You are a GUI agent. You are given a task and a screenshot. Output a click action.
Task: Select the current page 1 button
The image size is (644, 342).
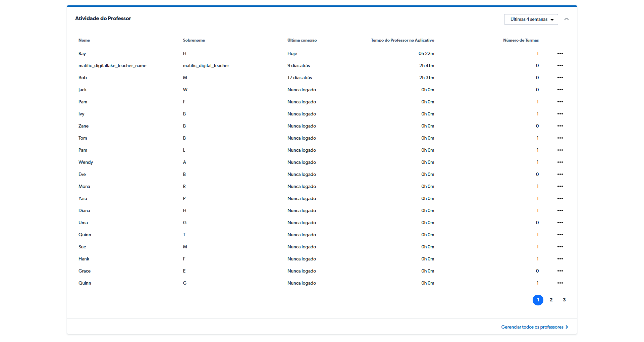tap(538, 300)
